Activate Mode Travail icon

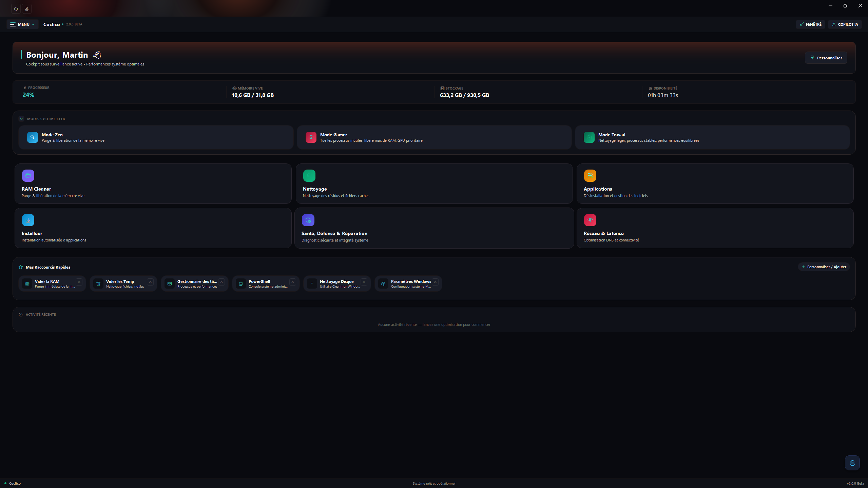589,137
